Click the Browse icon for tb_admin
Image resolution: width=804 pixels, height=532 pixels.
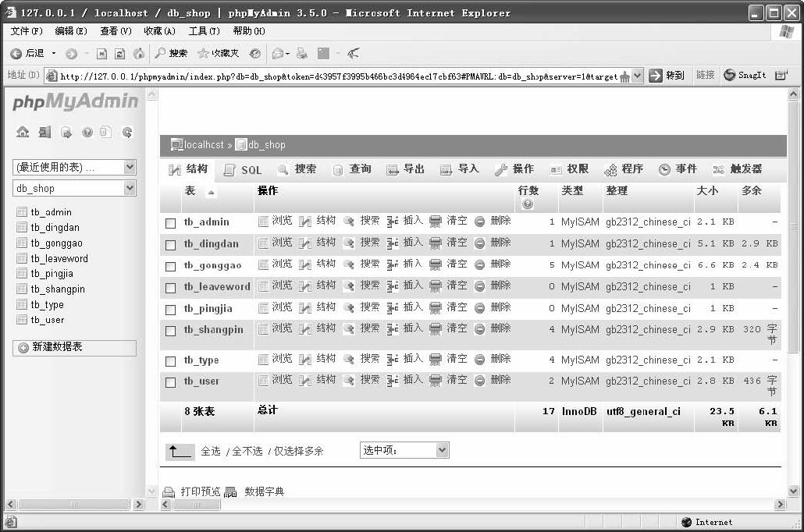coord(263,222)
